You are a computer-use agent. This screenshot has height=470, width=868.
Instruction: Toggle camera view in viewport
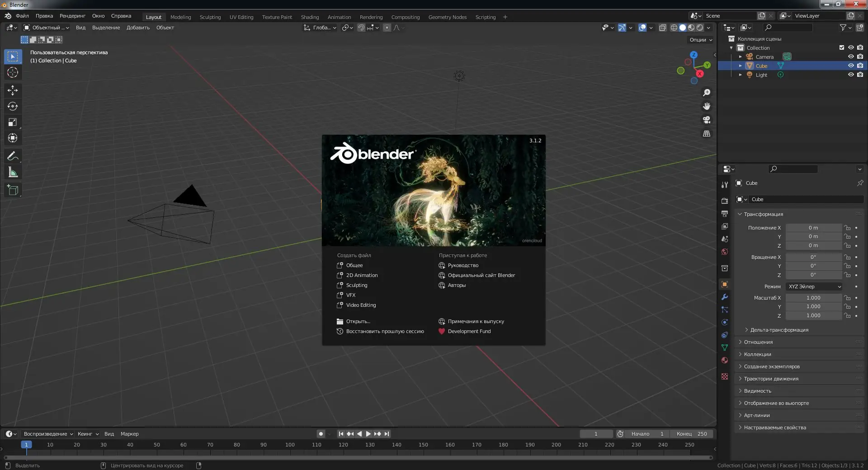[x=706, y=120]
